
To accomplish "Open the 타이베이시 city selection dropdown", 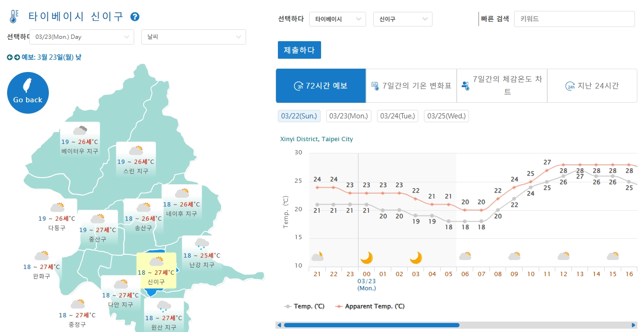I will [x=337, y=19].
